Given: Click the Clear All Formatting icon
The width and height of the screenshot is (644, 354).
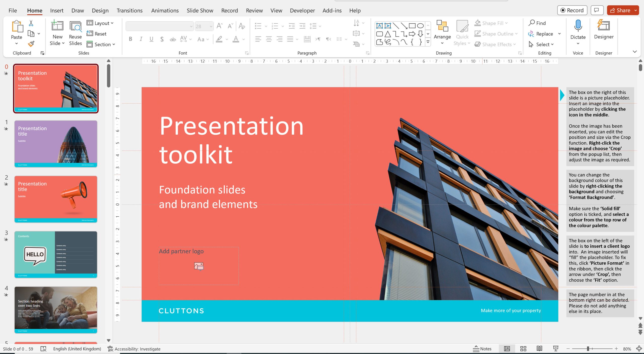Looking at the screenshot, I should click(x=242, y=26).
